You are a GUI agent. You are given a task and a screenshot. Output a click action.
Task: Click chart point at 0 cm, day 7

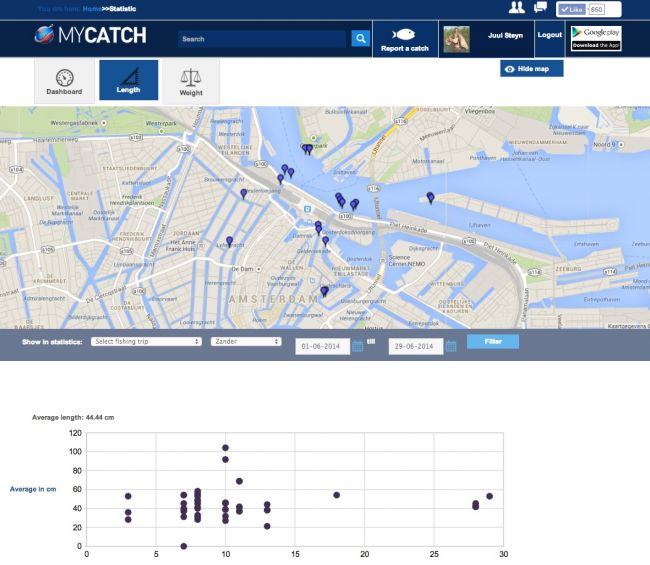click(x=184, y=546)
